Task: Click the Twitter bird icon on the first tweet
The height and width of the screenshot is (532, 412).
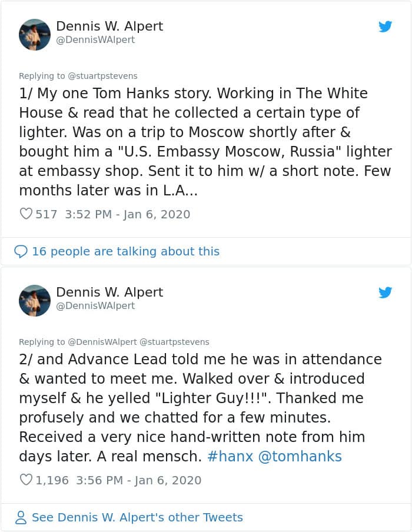Action: (x=386, y=26)
